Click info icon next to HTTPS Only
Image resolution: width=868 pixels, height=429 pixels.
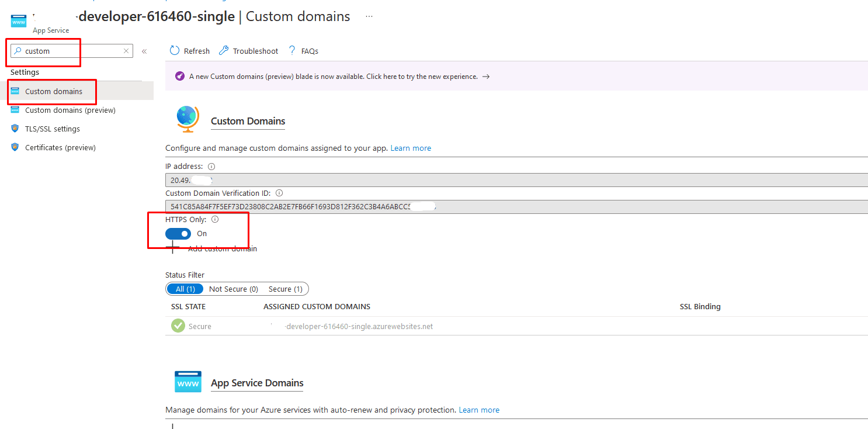point(215,220)
